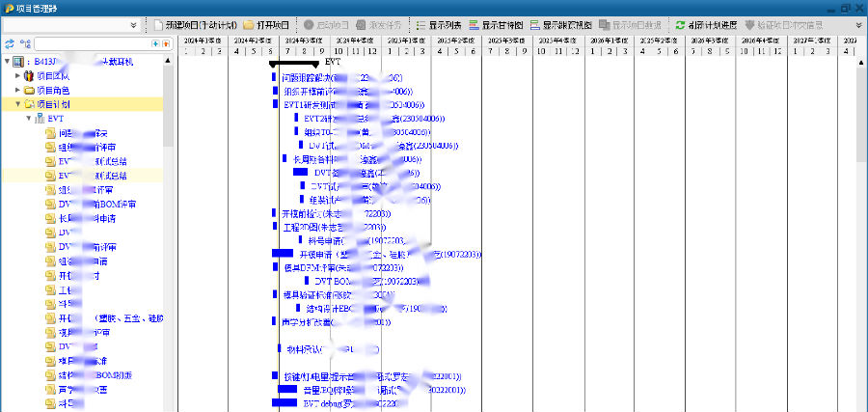Click the greyed 派发任务 toolbar button

[379, 25]
